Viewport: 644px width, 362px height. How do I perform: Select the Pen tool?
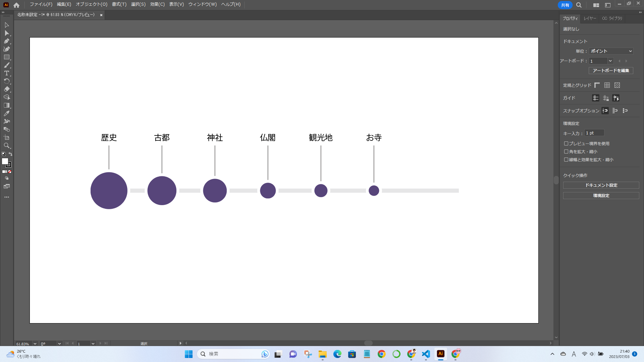coord(6,41)
